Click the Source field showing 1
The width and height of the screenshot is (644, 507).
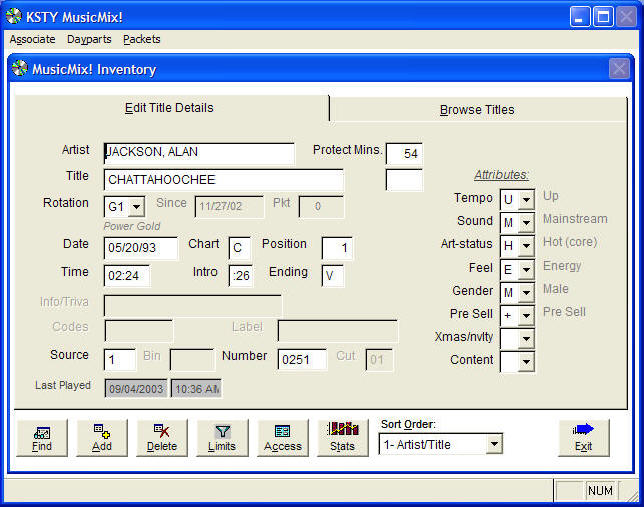click(120, 360)
